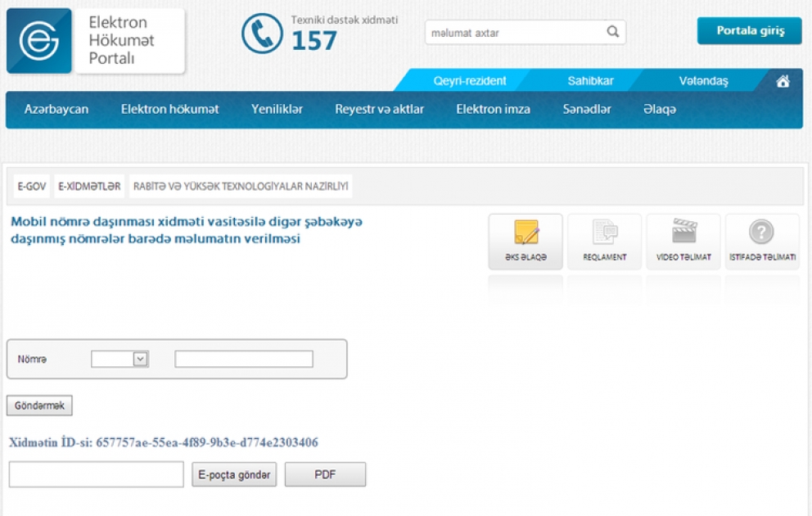The height and width of the screenshot is (516, 812).
Task: Click the Mobil nömrə daşınması service heading
Action: tap(187, 230)
